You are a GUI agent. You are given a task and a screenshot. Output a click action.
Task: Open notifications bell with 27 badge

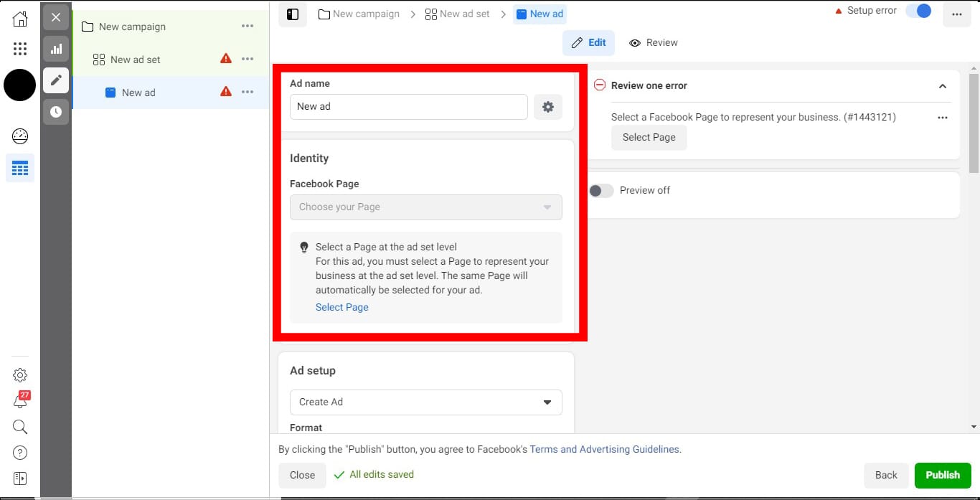(x=21, y=400)
